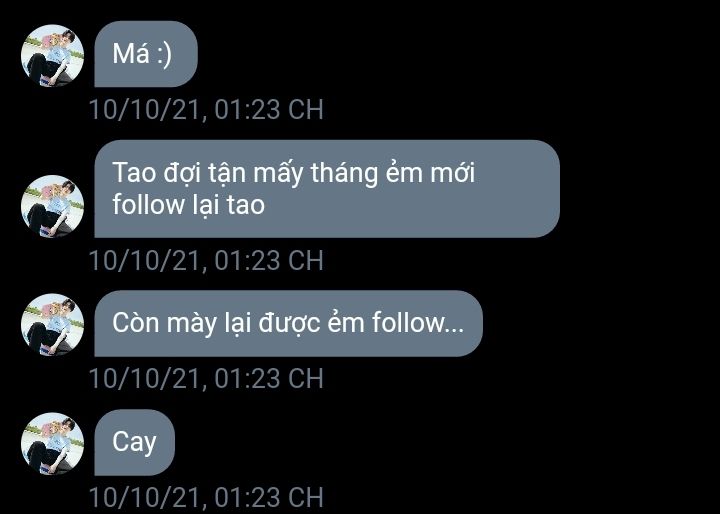Click 'CH' in timestamp below 'Cay'
The height and width of the screenshot is (514, 720).
coord(306,497)
